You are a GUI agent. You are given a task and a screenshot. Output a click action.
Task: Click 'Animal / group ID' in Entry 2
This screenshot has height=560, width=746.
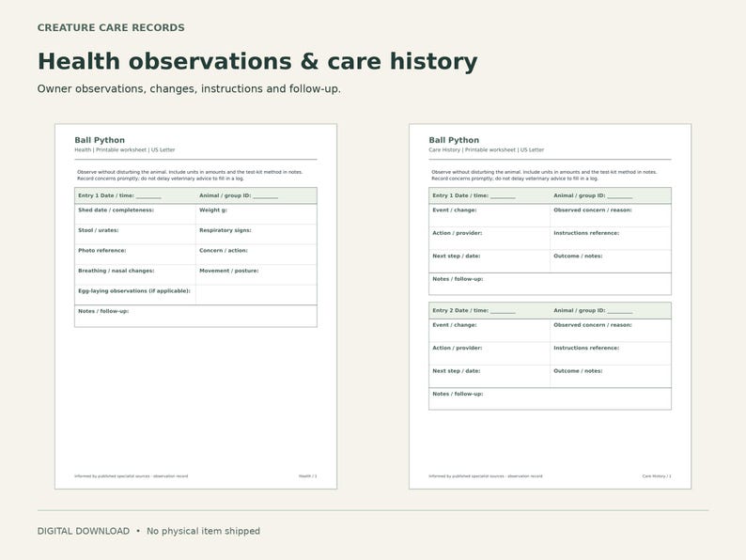click(x=593, y=311)
